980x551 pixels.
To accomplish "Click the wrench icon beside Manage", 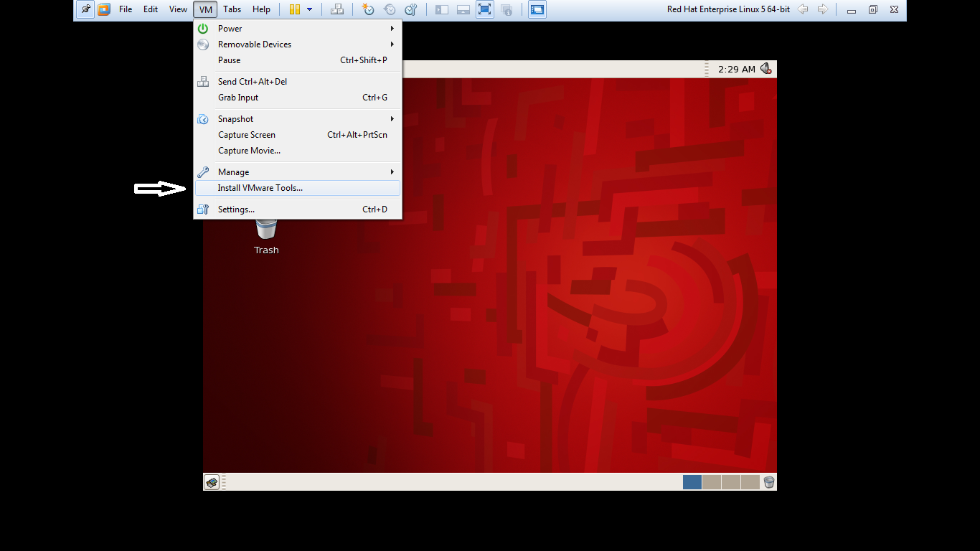I will pos(203,172).
